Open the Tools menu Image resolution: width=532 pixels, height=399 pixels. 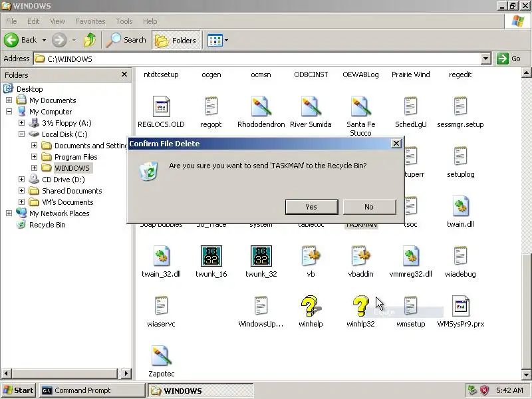124,21
